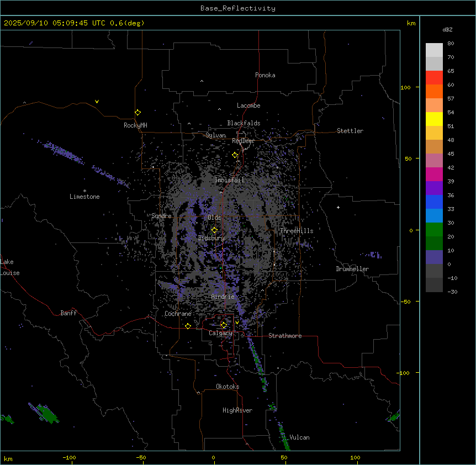The width and height of the screenshot is (476, 465).
Task: Click the Base_Reflectivity title
Action: pos(238,8)
